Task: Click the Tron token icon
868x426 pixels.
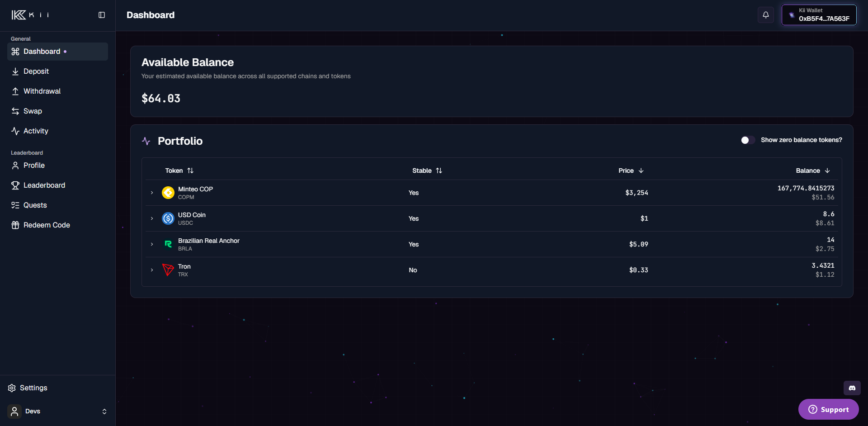Action: coord(168,270)
